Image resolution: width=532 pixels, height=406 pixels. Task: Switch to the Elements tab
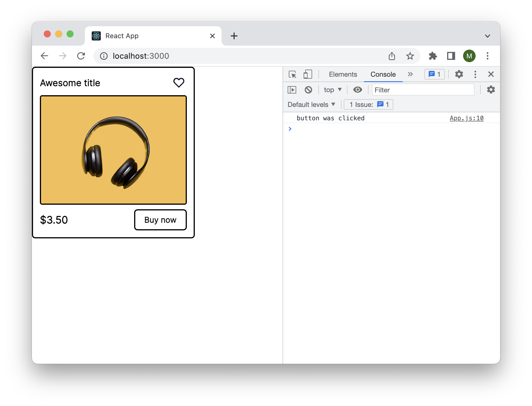343,74
